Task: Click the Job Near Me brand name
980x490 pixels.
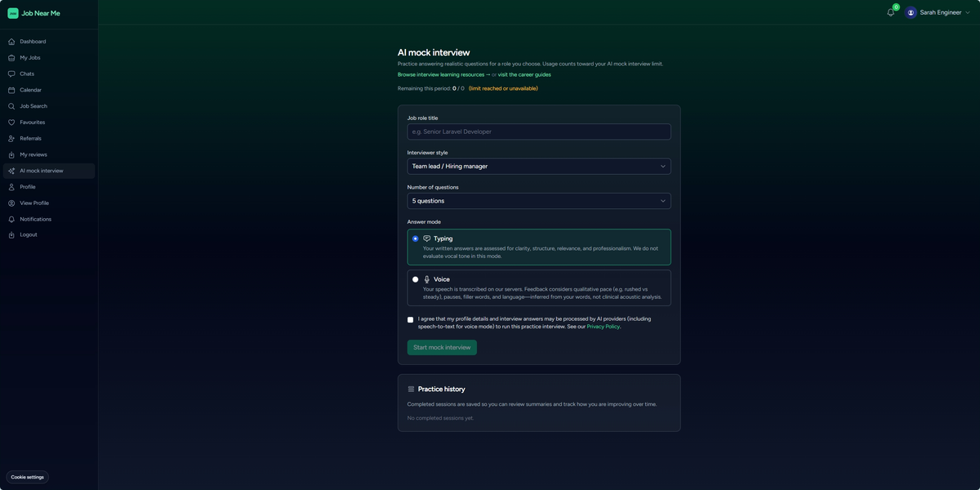Action: 41,13
